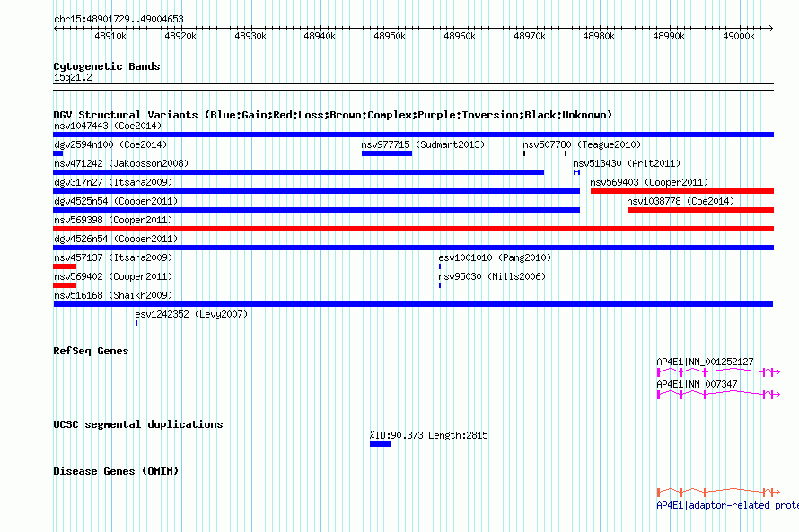
Task: Click the dgv4526n54 (Cooper2011) blue bar
Action: point(413,248)
